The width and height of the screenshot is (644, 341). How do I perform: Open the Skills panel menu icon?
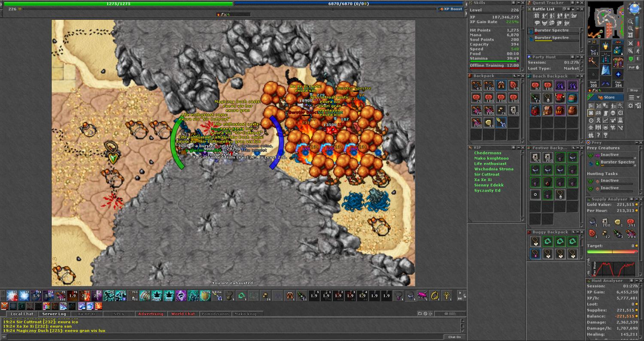coord(513,3)
